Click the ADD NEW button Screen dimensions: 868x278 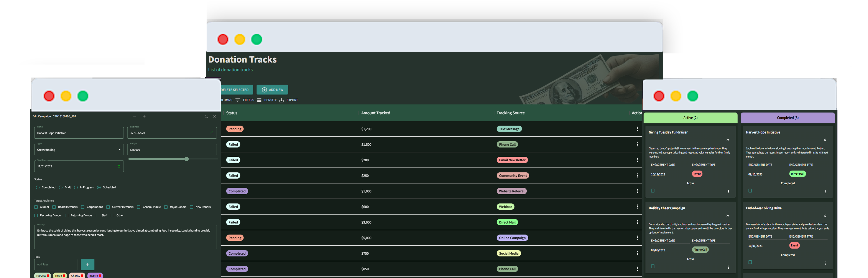272,89
